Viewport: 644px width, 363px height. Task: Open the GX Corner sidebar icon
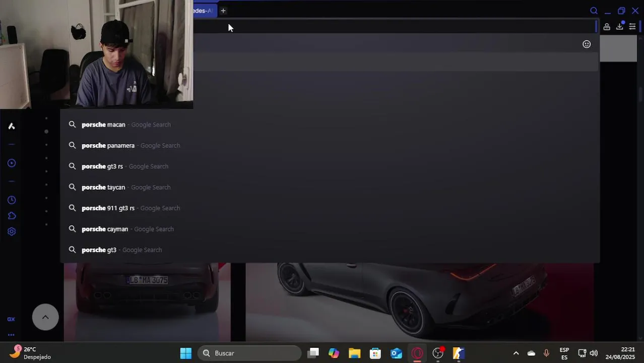[x=11, y=319]
